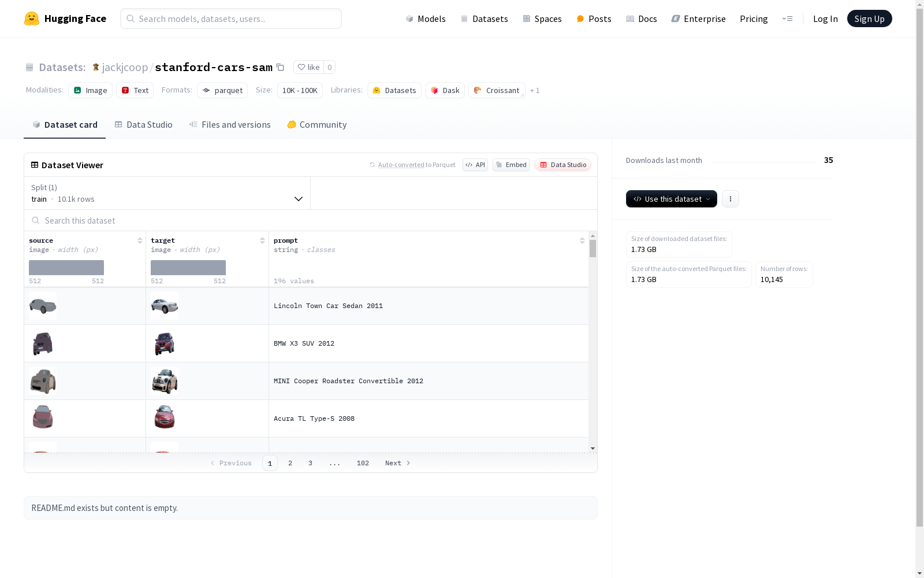Open the Community tab

pos(317,124)
